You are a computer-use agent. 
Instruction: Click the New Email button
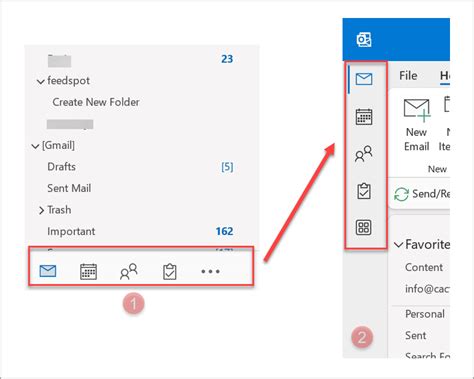coord(416,125)
